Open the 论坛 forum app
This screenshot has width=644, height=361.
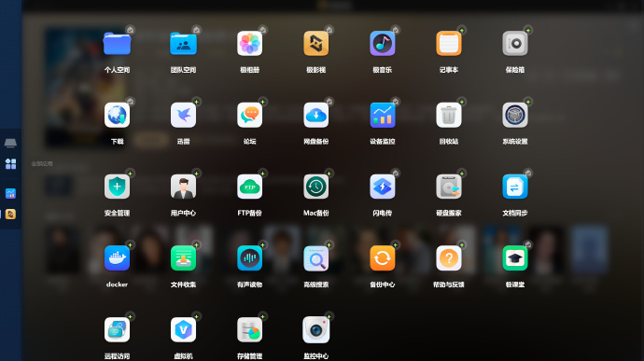coord(250,116)
